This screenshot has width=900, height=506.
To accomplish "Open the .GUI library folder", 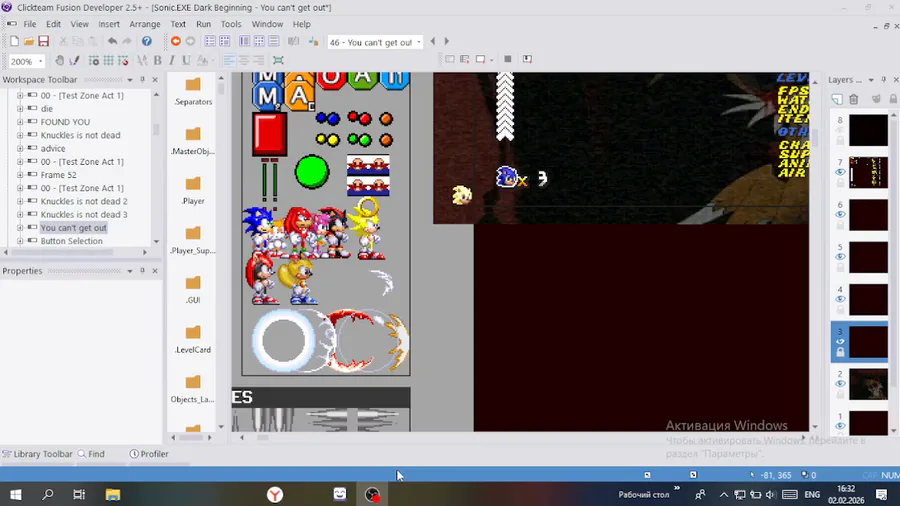I will (x=193, y=290).
